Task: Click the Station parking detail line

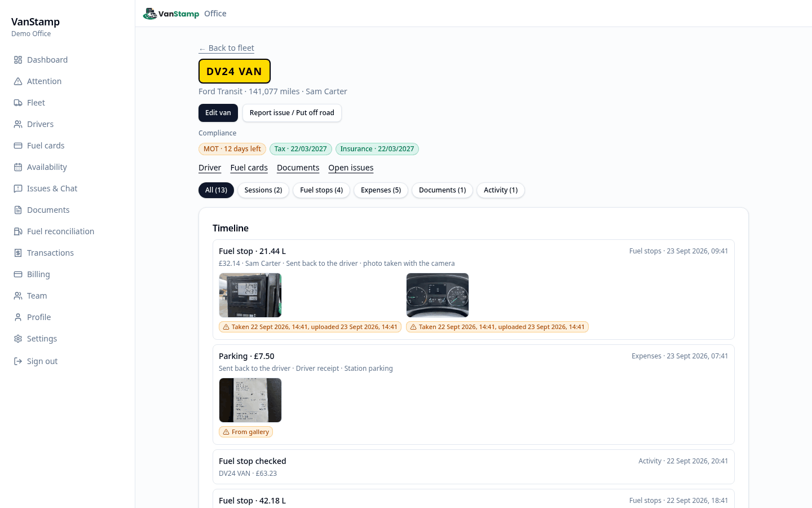Action: [306, 369]
